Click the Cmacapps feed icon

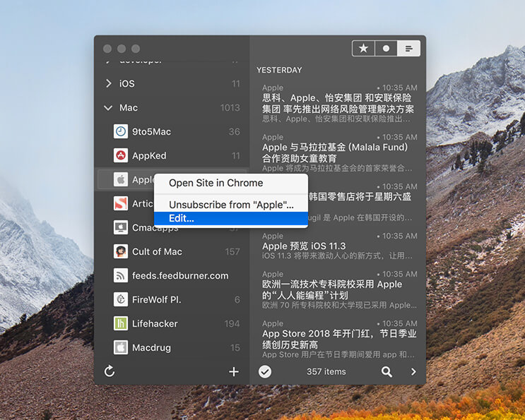[x=121, y=227]
